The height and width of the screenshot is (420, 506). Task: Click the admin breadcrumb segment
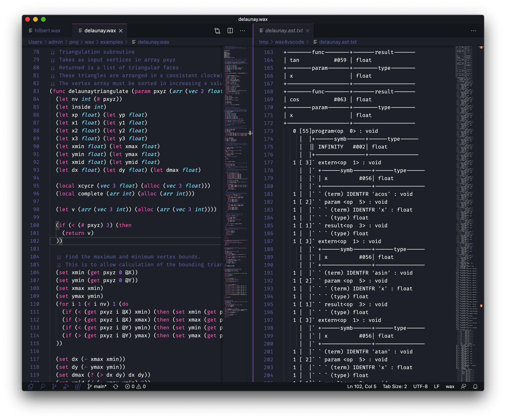[55, 42]
